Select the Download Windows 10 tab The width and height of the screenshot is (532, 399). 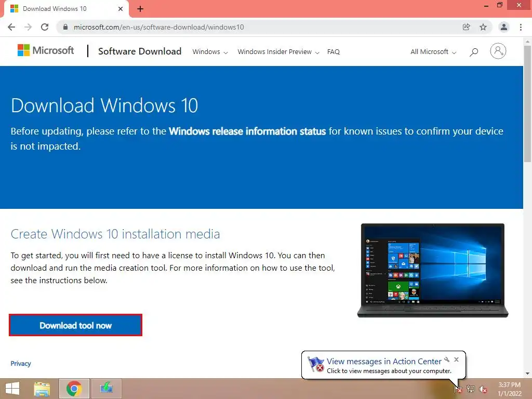pos(66,9)
